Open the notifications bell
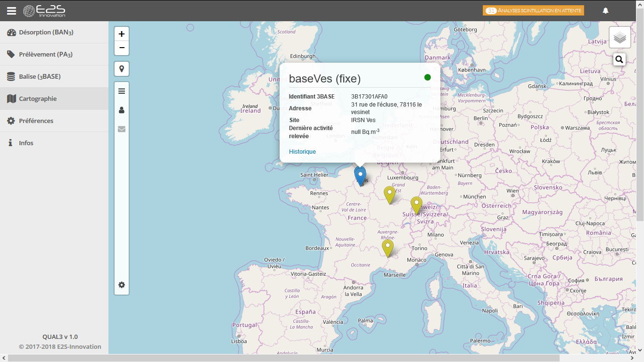 click(606, 10)
